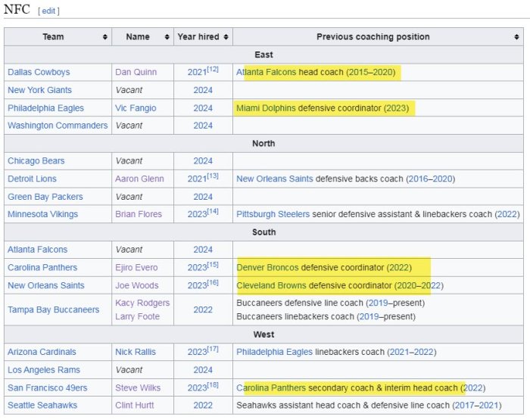Screen dimensions: 530x420
Task: Open the Detroit Lions link
Action: point(32,179)
